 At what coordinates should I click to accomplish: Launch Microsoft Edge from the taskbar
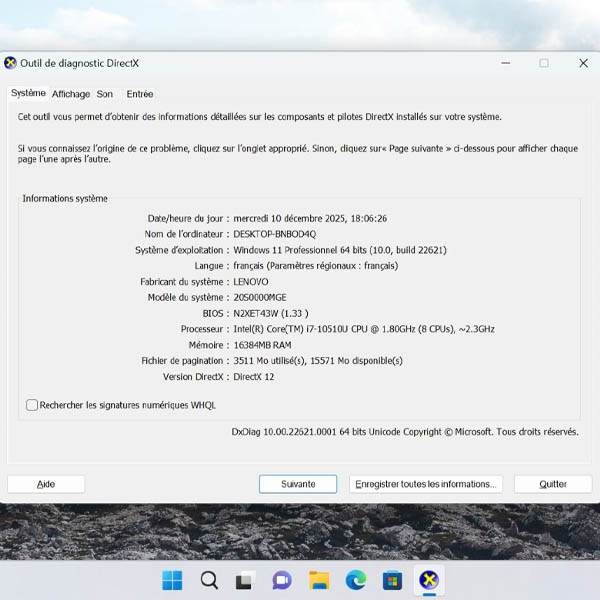[356, 580]
